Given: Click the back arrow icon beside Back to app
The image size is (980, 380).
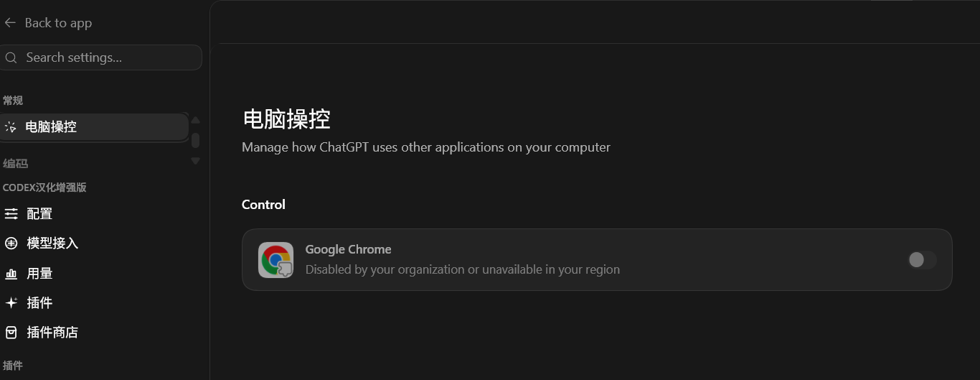Looking at the screenshot, I should click(10, 23).
